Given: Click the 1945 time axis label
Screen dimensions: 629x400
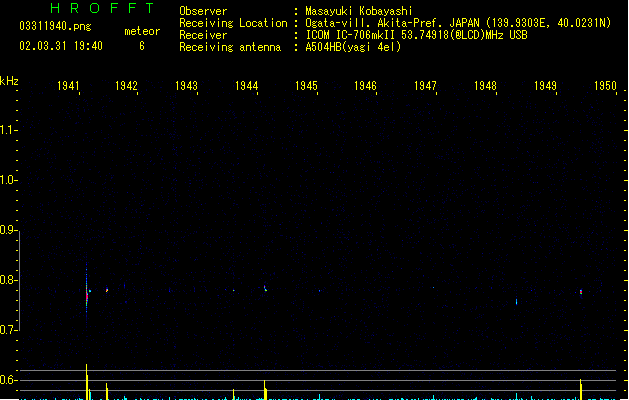Looking at the screenshot, I should coord(306,86).
